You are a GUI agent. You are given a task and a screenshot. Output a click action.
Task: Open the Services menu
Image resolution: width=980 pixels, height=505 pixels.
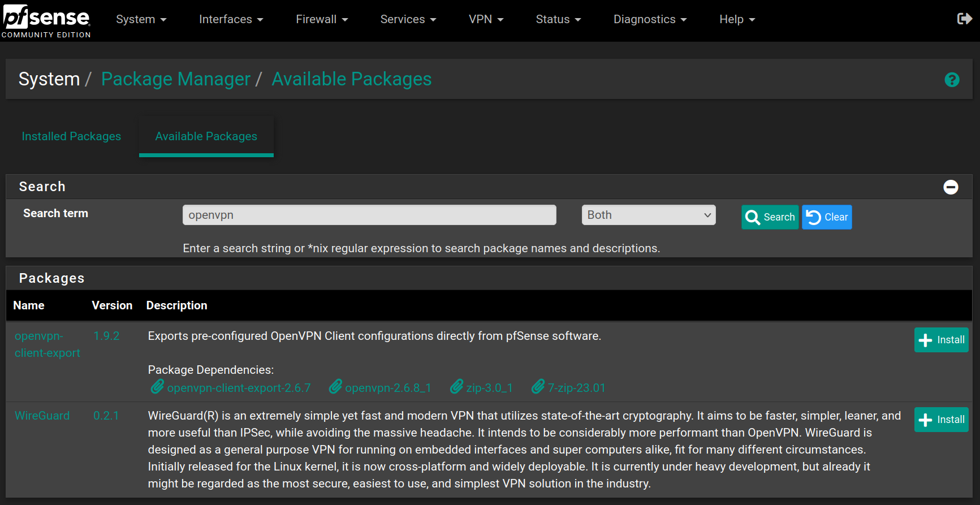408,19
